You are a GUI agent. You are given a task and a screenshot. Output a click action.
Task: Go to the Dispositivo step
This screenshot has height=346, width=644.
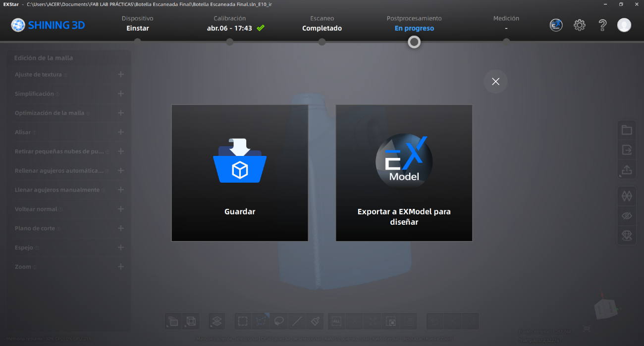(137, 23)
